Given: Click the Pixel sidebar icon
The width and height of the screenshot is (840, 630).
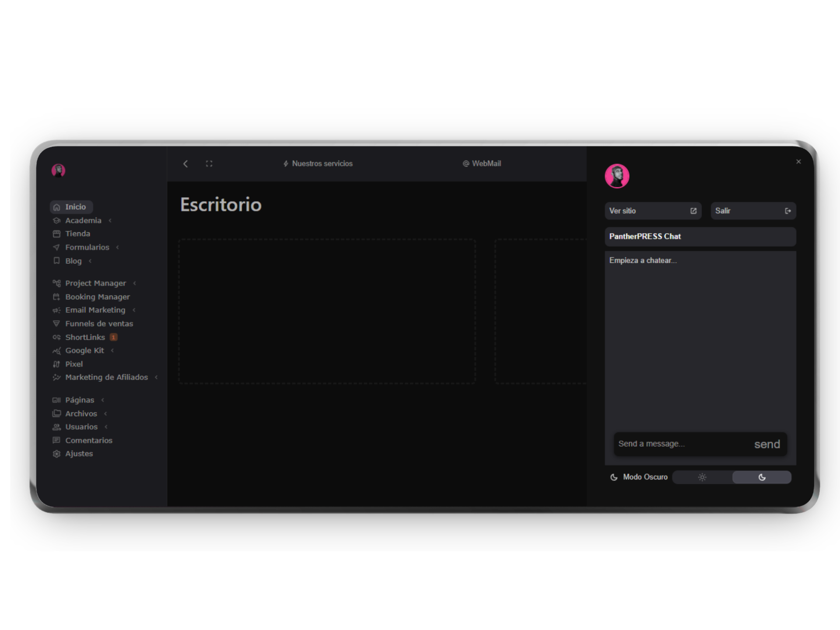Looking at the screenshot, I should [x=56, y=364].
